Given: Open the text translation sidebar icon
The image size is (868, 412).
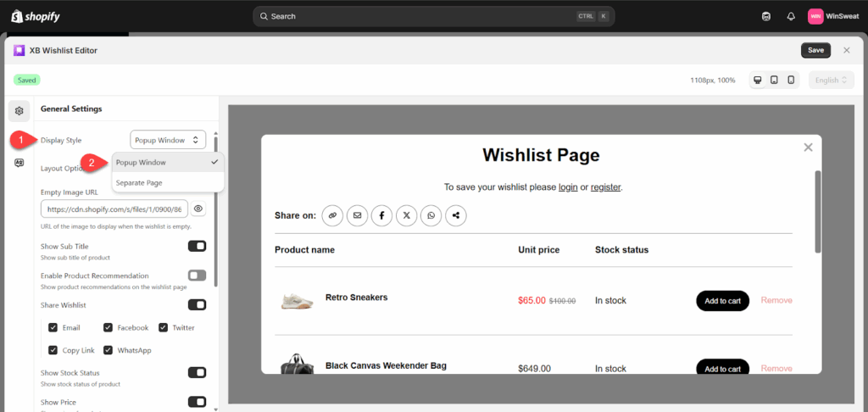Looking at the screenshot, I should click(19, 164).
